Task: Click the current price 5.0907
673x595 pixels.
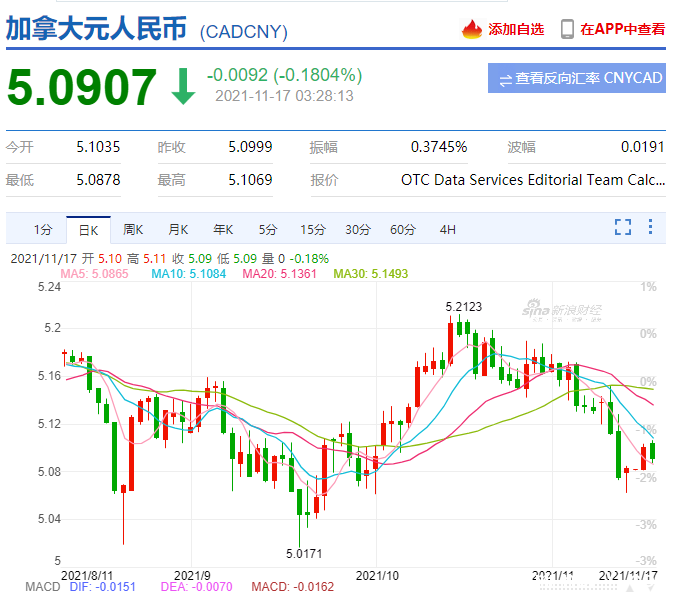Action: coord(82,87)
